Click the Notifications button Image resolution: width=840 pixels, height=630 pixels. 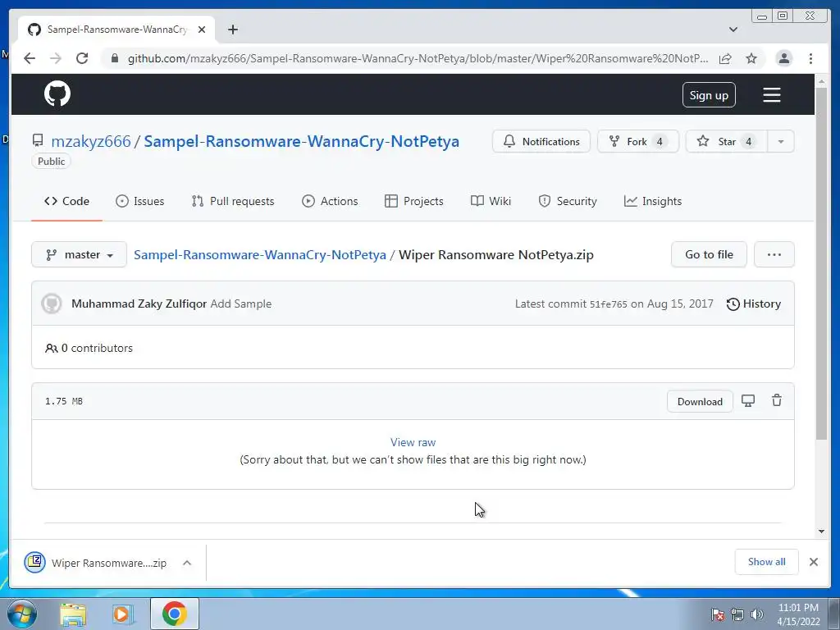point(541,141)
